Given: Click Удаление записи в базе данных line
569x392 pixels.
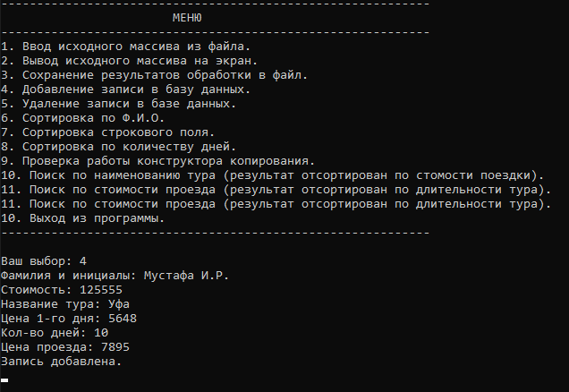Looking at the screenshot, I should (118, 104).
